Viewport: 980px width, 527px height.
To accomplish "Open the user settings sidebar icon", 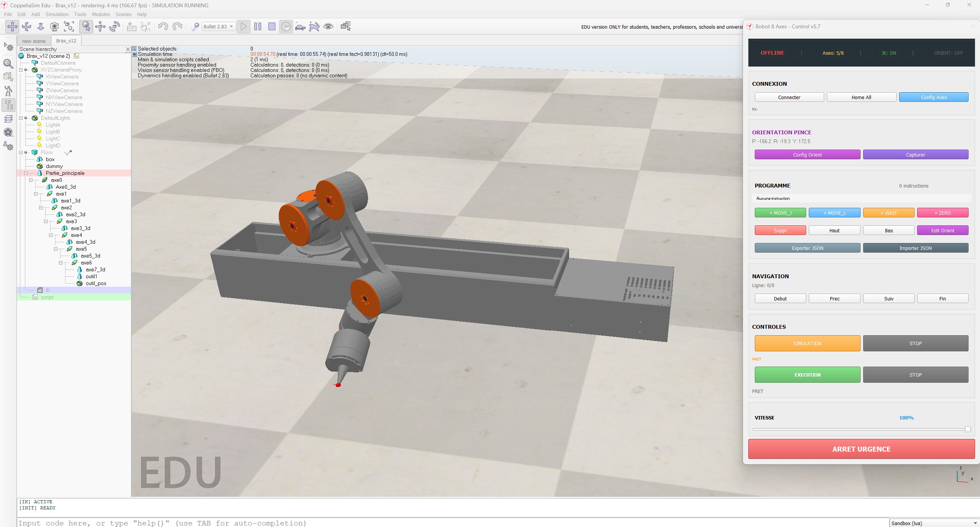I will pos(8,146).
